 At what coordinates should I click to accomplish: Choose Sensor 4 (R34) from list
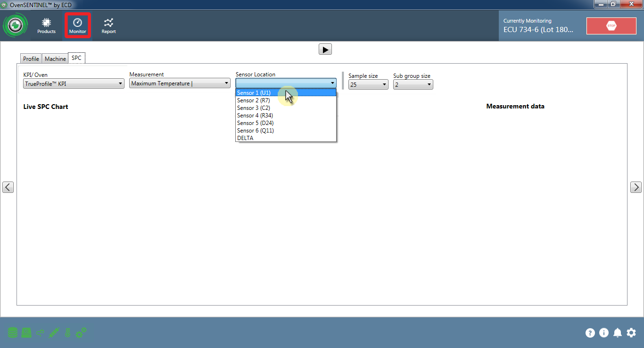click(x=286, y=116)
